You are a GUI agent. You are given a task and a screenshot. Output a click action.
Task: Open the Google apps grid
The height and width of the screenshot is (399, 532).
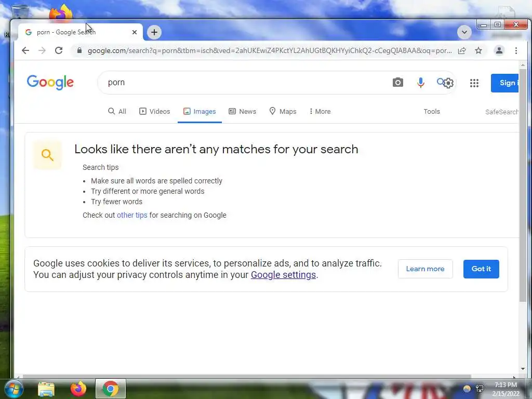coord(474,83)
